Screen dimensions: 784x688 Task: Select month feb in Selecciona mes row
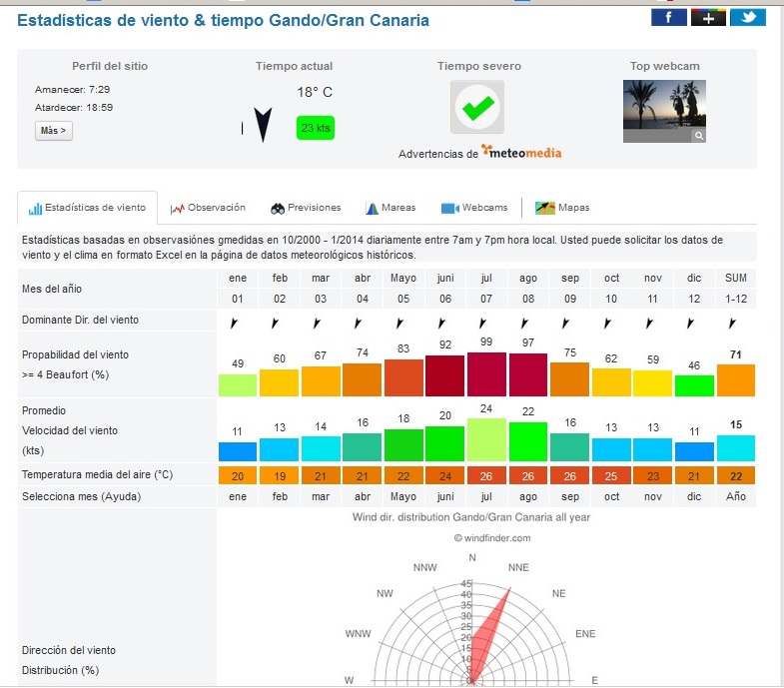point(280,496)
